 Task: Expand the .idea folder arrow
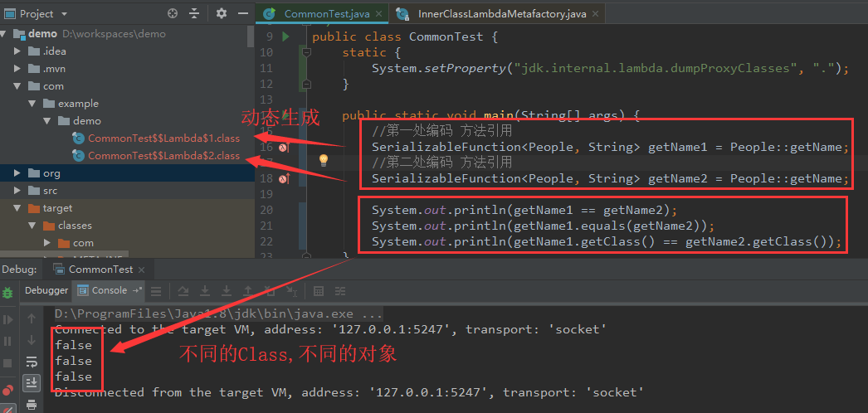point(17,51)
